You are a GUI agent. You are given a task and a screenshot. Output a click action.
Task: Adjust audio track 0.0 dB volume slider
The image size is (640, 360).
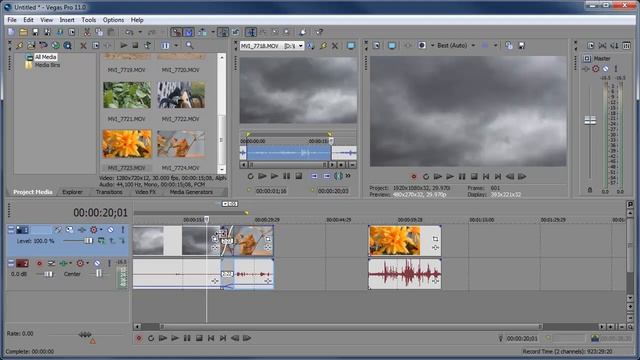(49, 274)
